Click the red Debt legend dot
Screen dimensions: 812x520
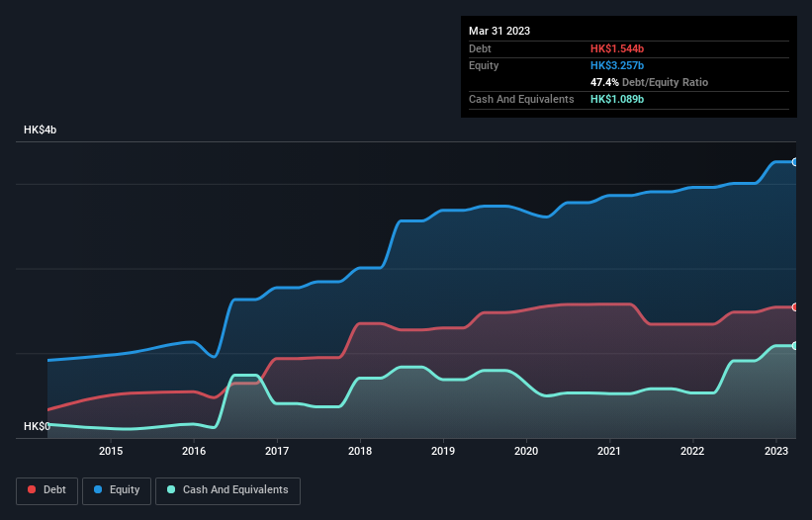click(x=32, y=489)
